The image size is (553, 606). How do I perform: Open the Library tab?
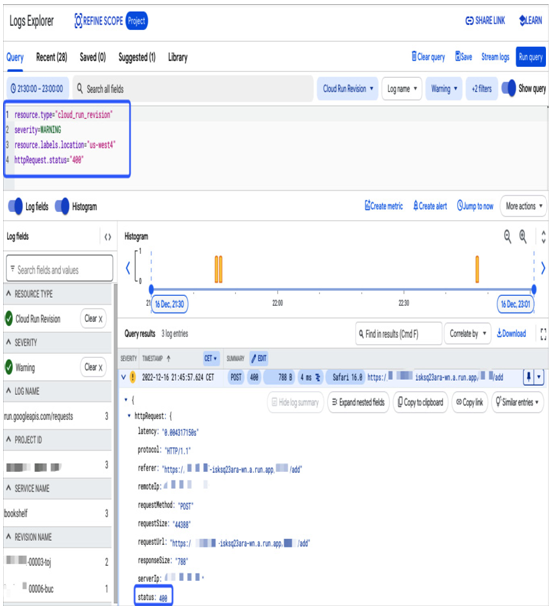click(x=178, y=57)
